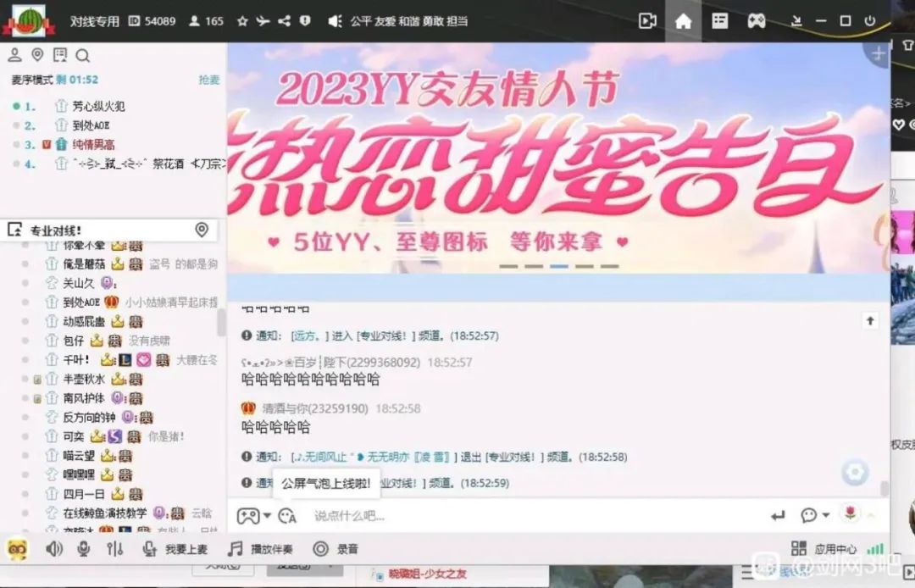Select user 动感屁蛊 in list
Image resolution: width=915 pixels, height=588 pixels.
(x=84, y=321)
